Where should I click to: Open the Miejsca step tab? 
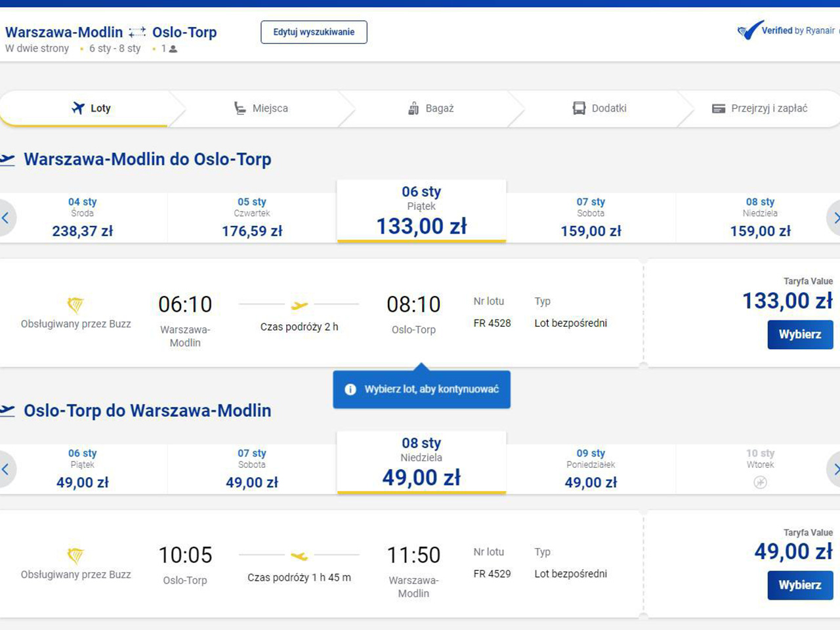click(261, 108)
